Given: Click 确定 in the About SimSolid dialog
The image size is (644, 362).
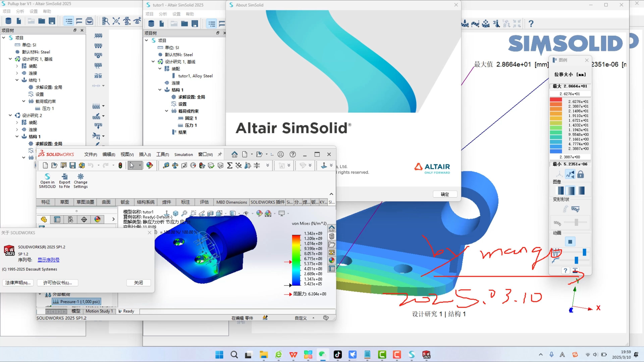Looking at the screenshot, I should pos(445,194).
